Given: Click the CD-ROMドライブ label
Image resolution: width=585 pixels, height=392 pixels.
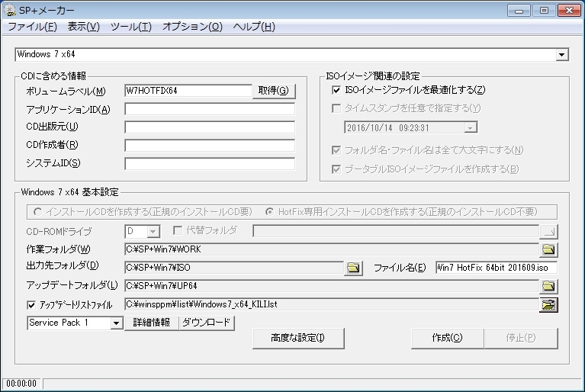Looking at the screenshot, I should tap(59, 232).
